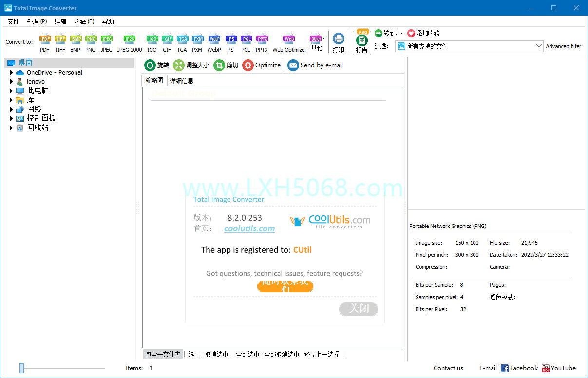This screenshot has height=378, width=588.
Task: Expand the 此电脑 tree node
Action: pyautogui.click(x=12, y=91)
